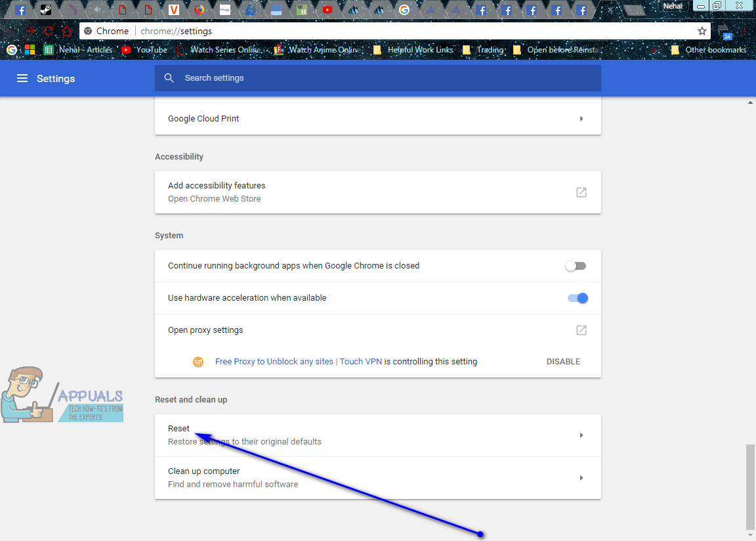
Task: Toggle hardware acceleration when available
Action: pyautogui.click(x=577, y=298)
